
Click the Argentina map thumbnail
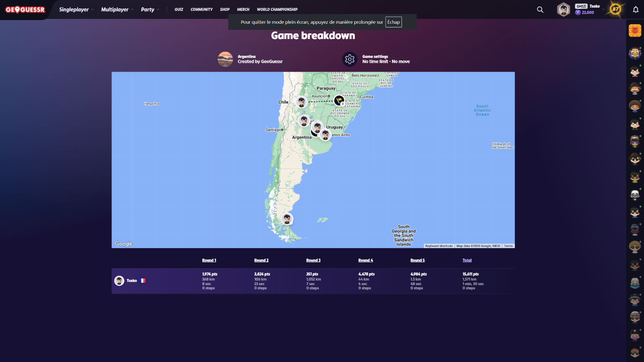[x=225, y=59]
